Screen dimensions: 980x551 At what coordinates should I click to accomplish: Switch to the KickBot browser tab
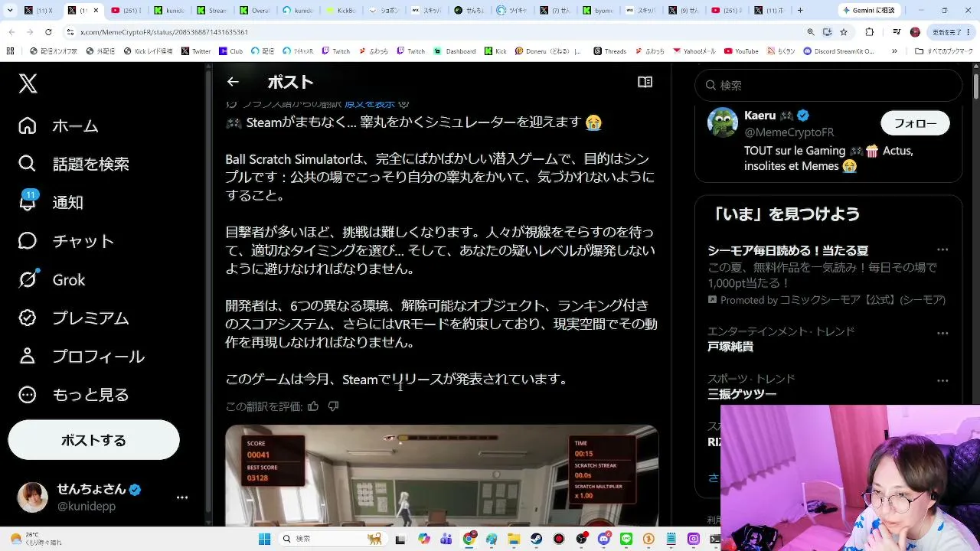tap(343, 11)
